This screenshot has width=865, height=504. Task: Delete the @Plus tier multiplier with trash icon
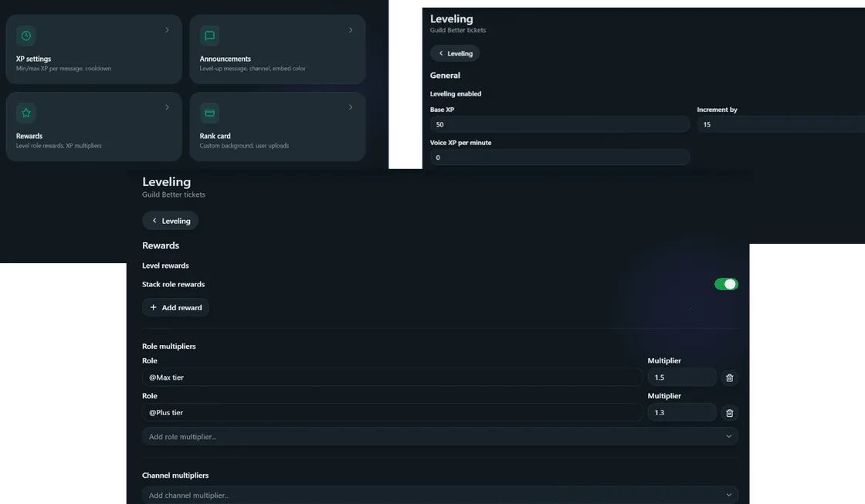pos(729,413)
